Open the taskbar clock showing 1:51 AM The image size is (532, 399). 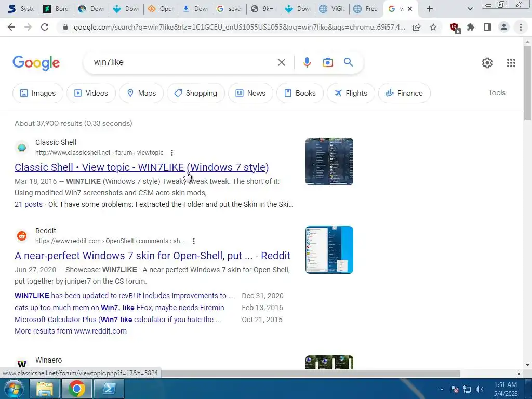coord(506,389)
